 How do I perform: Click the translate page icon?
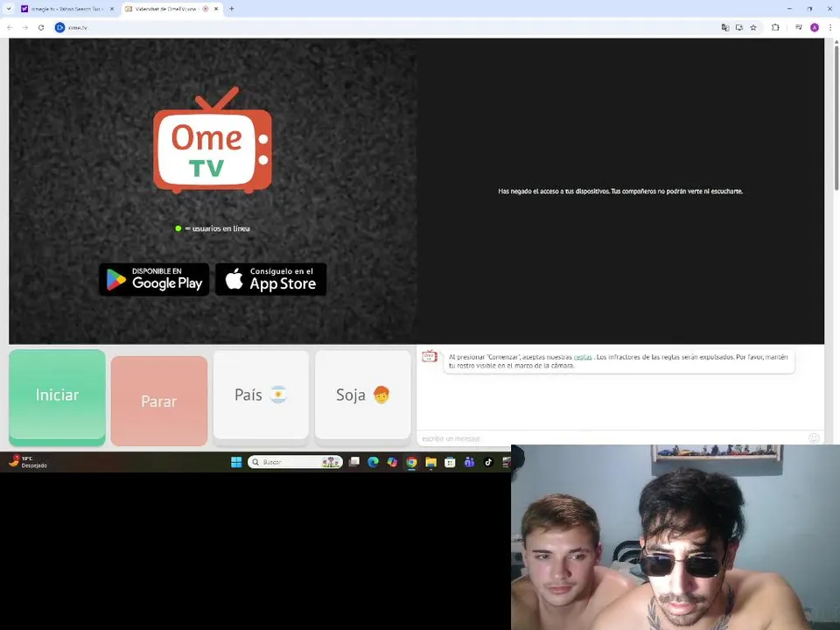click(724, 27)
